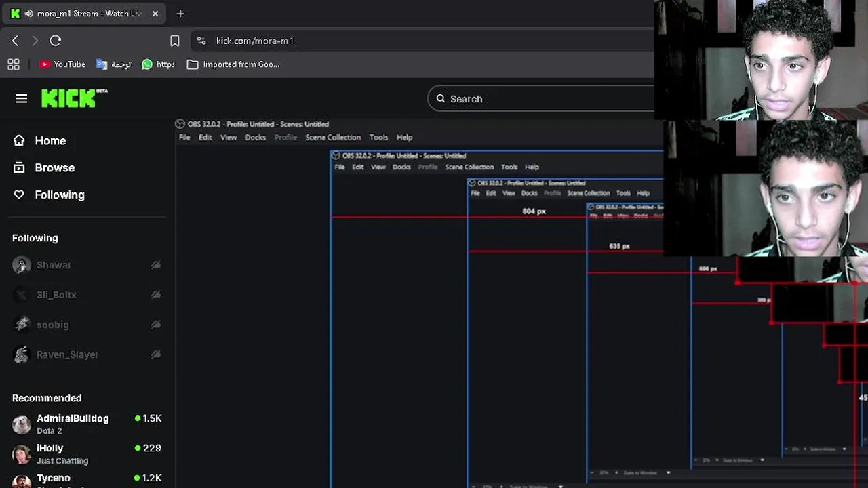The image size is (868, 488).
Task: Open Profile menu in outermost OBS window
Action: [x=285, y=138]
